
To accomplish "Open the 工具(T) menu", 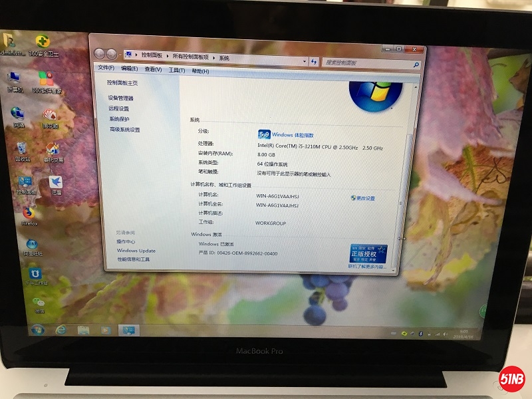I will click(x=176, y=70).
